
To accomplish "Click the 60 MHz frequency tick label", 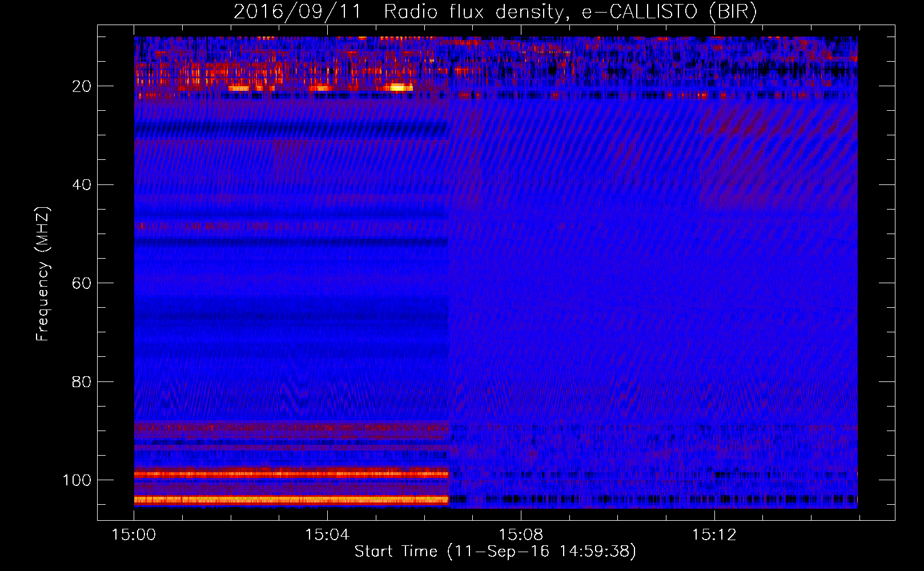I will tap(82, 283).
